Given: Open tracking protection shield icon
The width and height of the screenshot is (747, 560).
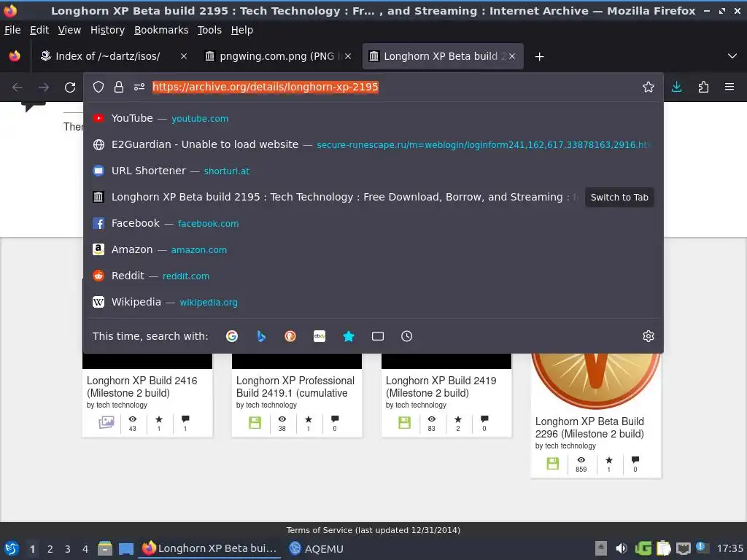Looking at the screenshot, I should pos(98,87).
